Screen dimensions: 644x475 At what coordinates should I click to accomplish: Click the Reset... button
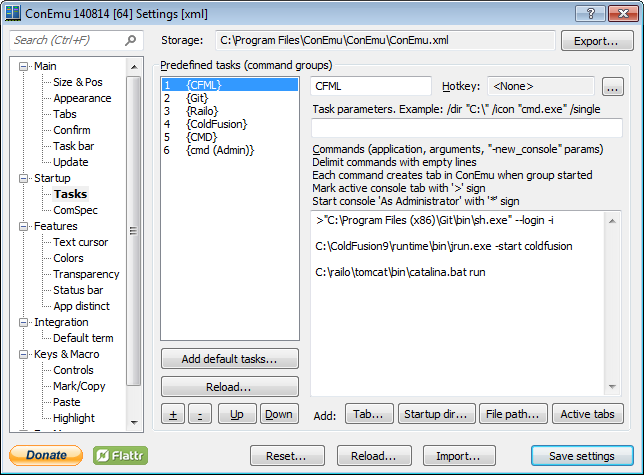coord(287,456)
